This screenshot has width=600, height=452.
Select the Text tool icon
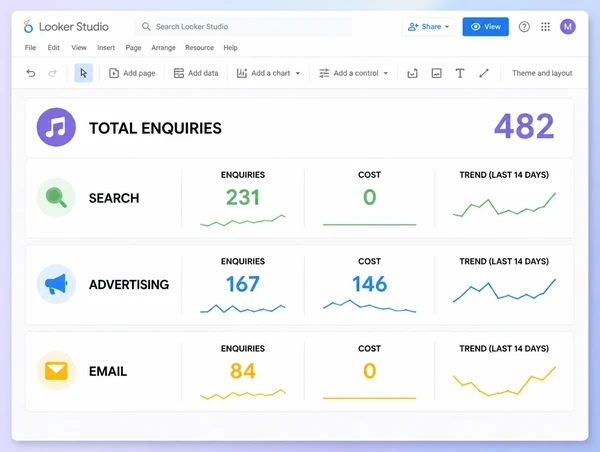pyautogui.click(x=460, y=73)
